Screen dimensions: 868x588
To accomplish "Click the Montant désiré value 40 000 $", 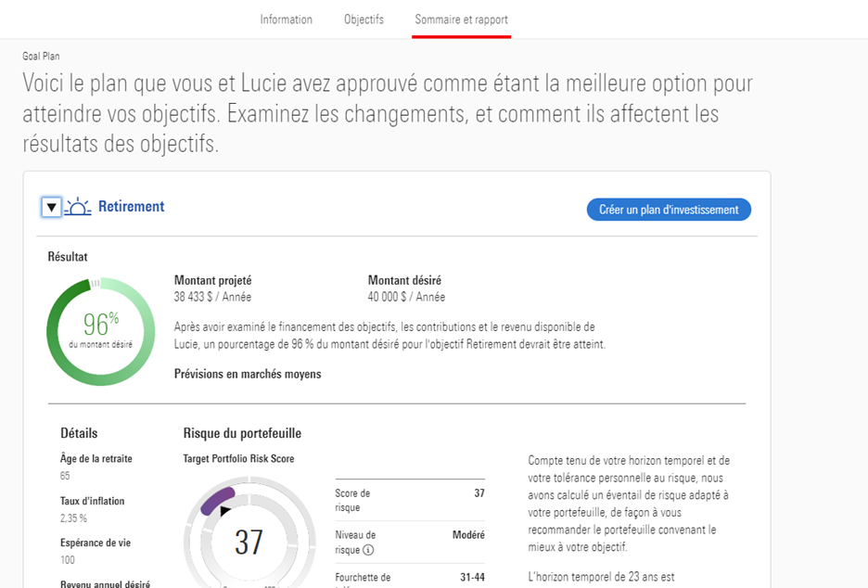I will point(406,297).
